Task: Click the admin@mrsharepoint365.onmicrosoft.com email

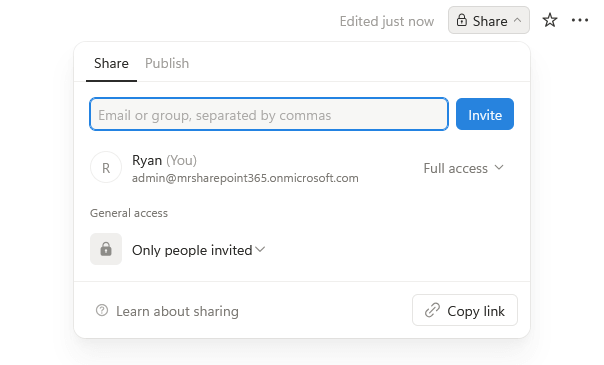Action: tap(245, 178)
